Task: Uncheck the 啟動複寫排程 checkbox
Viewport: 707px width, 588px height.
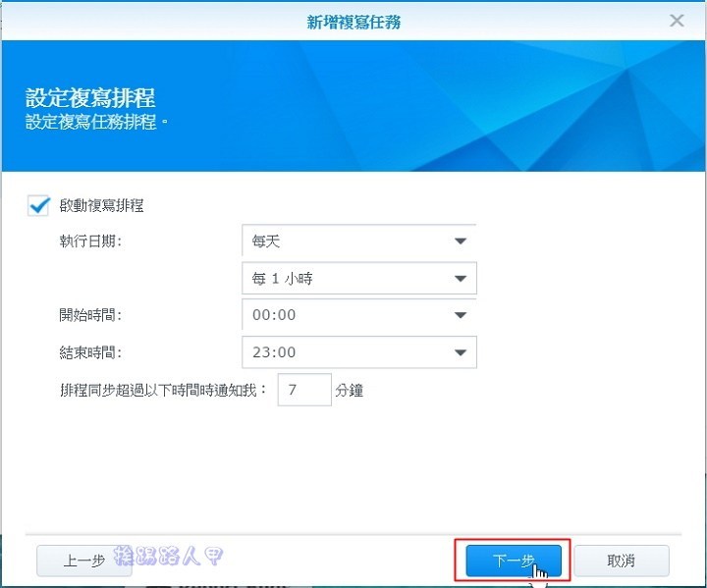Action: pyautogui.click(x=38, y=205)
